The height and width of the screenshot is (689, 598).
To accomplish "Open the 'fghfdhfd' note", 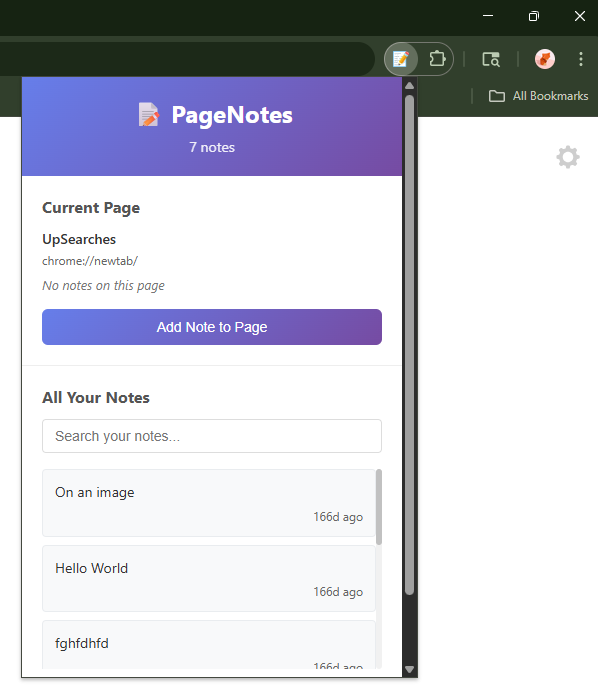I will (209, 645).
